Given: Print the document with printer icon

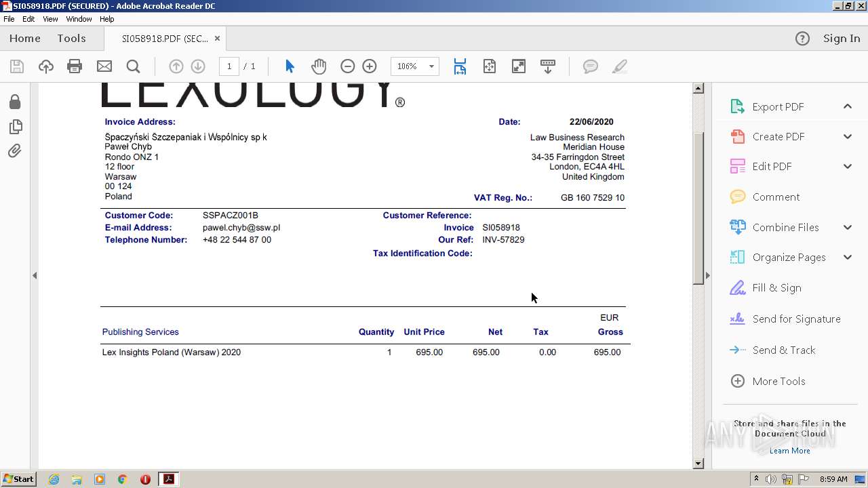Looking at the screenshot, I should (x=75, y=66).
